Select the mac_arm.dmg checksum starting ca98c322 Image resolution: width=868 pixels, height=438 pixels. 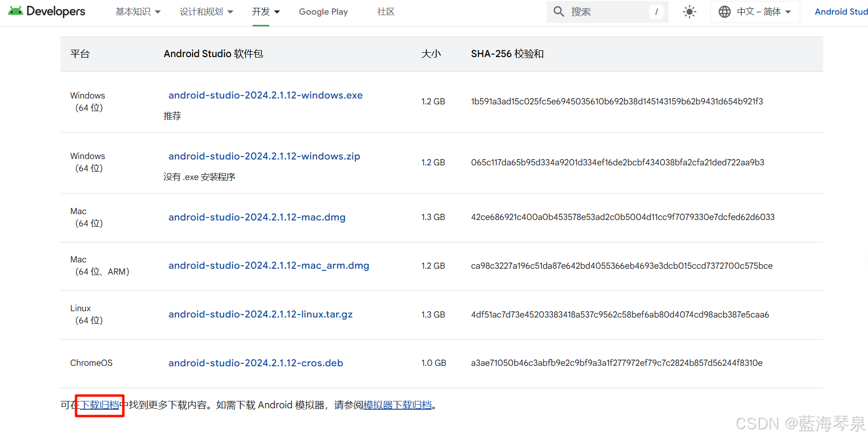(622, 266)
